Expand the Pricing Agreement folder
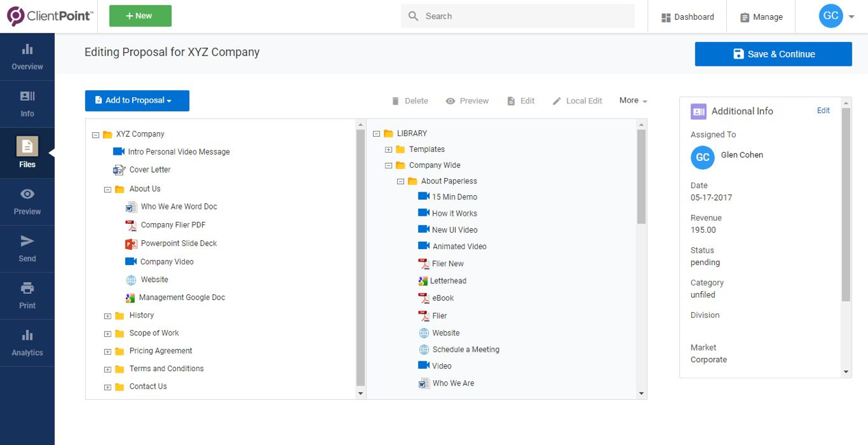This screenshot has height=445, width=868. (107, 352)
